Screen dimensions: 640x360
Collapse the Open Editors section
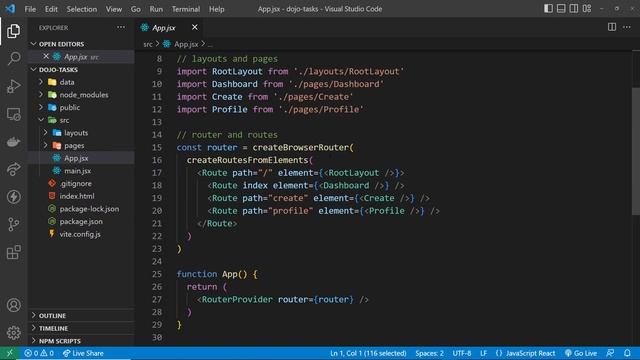coord(33,44)
